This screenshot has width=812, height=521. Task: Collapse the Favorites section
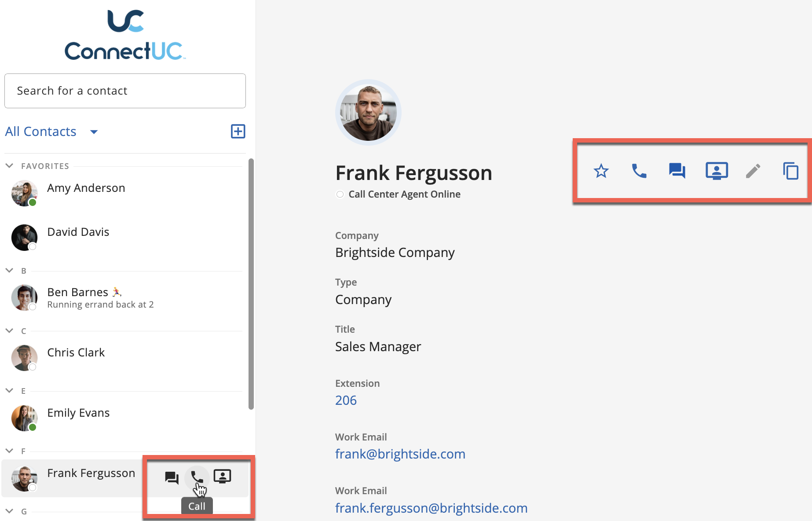9,166
